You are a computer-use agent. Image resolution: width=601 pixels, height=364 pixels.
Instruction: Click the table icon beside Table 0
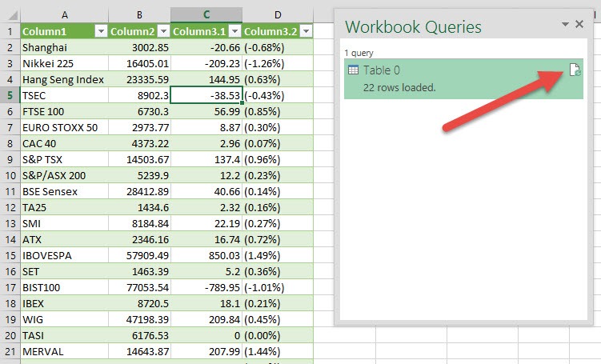(353, 70)
